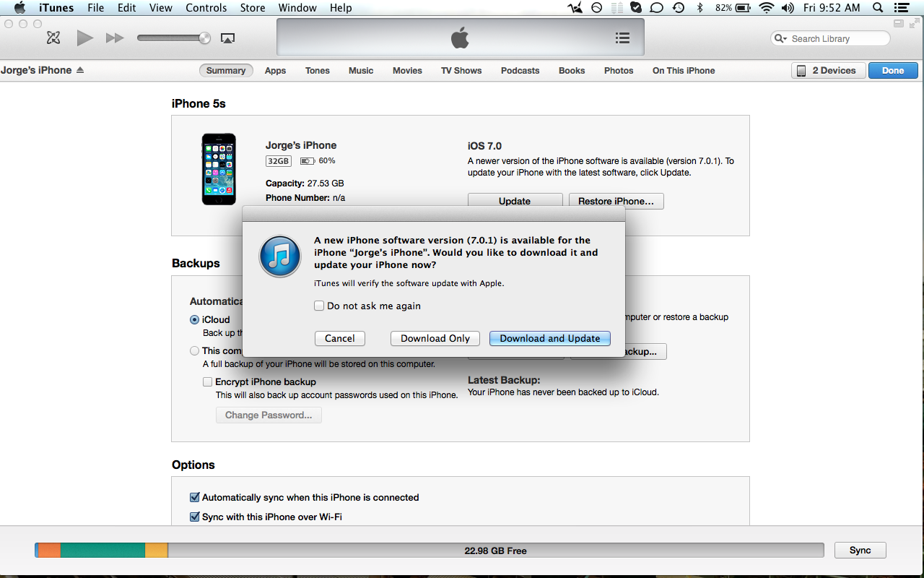Click the Sync button
The height and width of the screenshot is (578, 924).
tap(860, 550)
